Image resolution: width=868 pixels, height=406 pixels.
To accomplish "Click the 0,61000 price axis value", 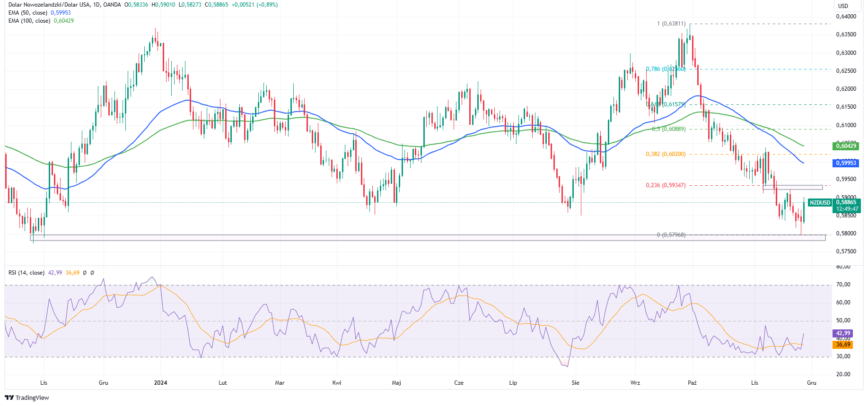I will click(x=846, y=125).
